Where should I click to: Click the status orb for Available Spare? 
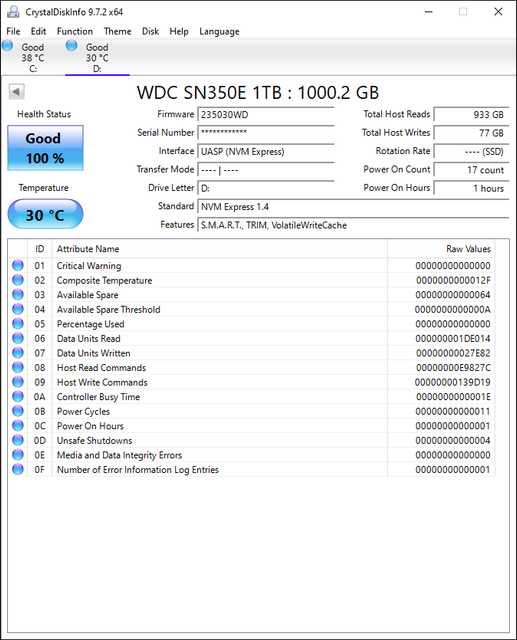point(18,294)
